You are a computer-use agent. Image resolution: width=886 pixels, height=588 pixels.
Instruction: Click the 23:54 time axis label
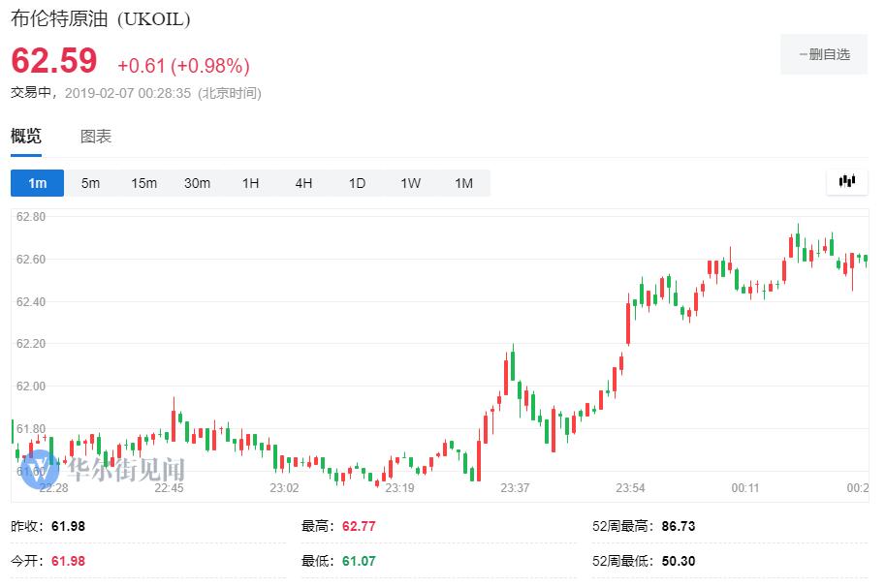coord(630,488)
